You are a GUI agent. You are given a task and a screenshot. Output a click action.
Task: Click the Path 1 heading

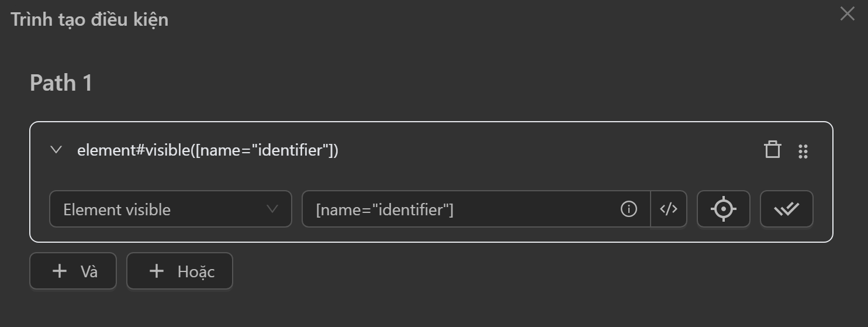click(61, 82)
